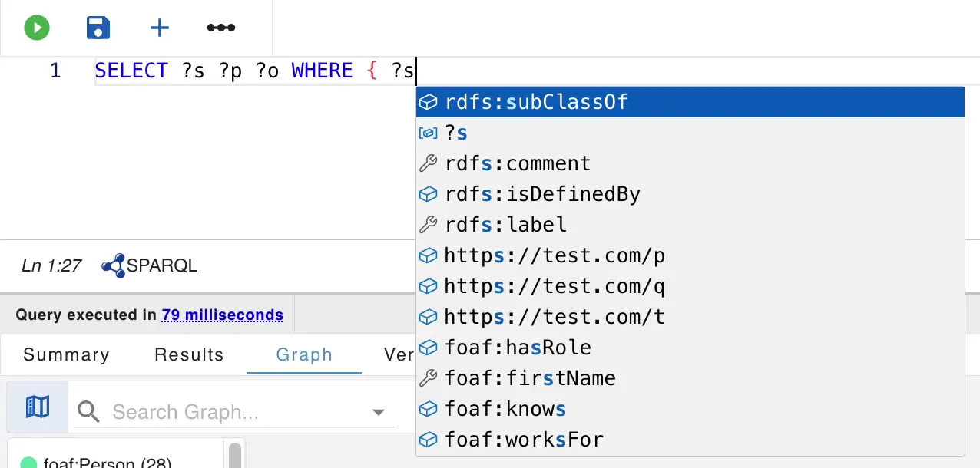
Task: Open the Search Graph dropdown arrow
Action: 378,411
